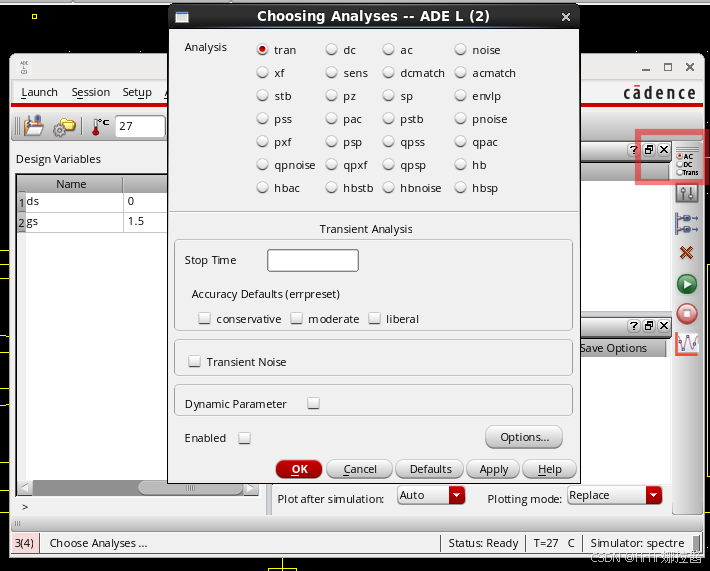Close the lower outputs panel
Image resolution: width=710 pixels, height=571 pixels.
(664, 326)
